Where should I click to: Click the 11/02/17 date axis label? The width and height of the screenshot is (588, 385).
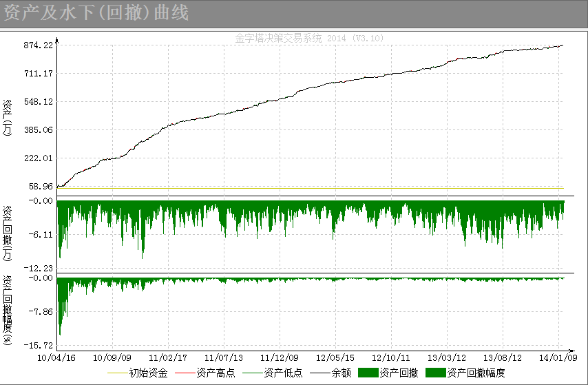[168, 357]
